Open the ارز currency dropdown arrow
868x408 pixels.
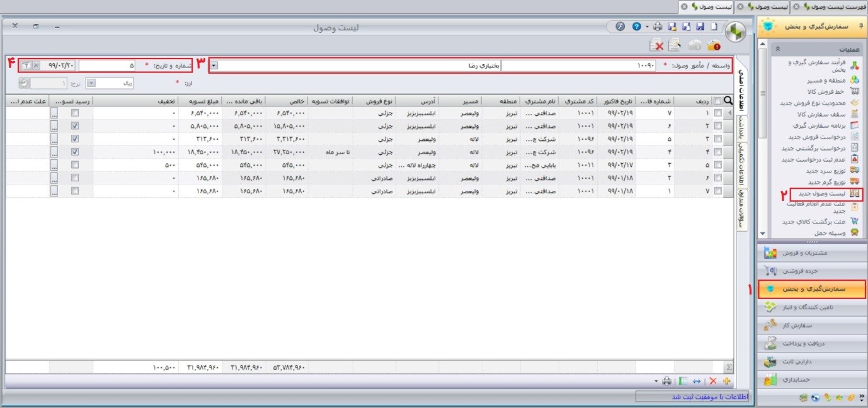[x=90, y=82]
